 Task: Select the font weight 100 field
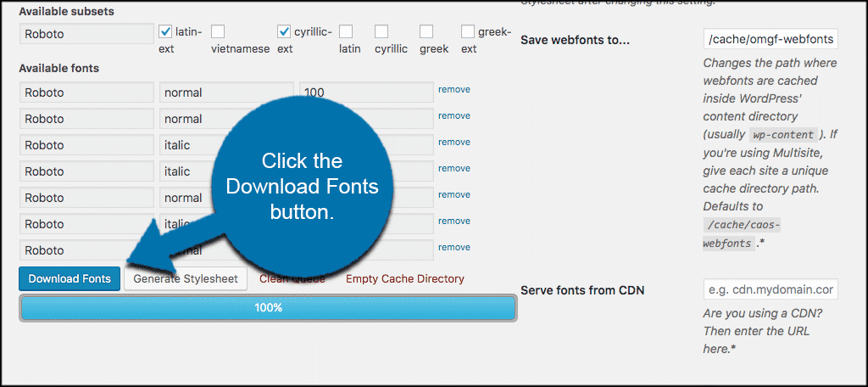(x=364, y=93)
